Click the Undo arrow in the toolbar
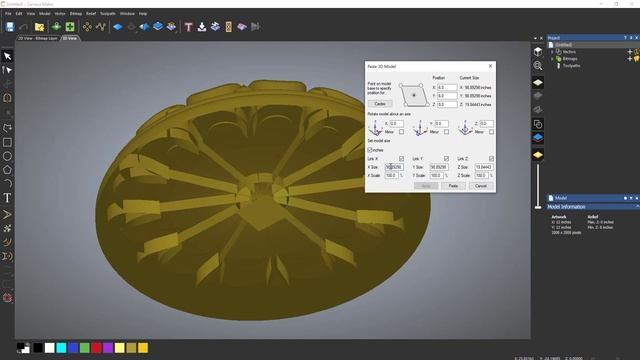This screenshot has width=640, height=360. (x=23, y=27)
